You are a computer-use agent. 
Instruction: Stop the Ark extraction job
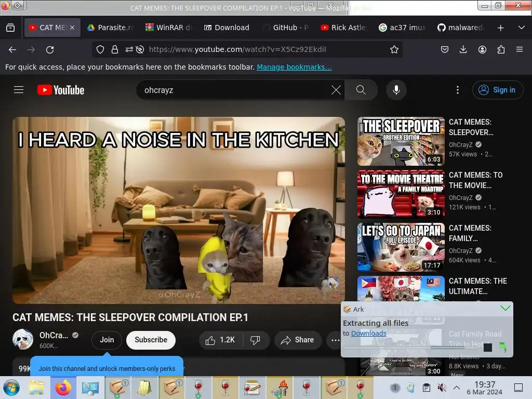point(488,348)
